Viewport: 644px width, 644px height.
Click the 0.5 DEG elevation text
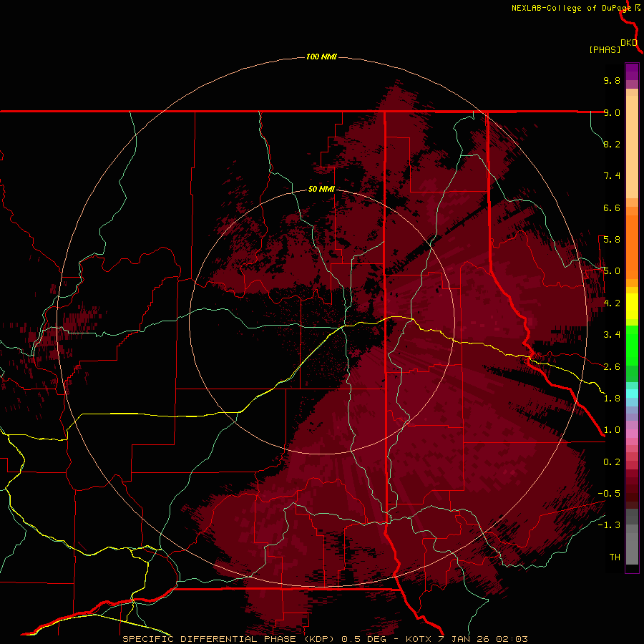click(365, 639)
